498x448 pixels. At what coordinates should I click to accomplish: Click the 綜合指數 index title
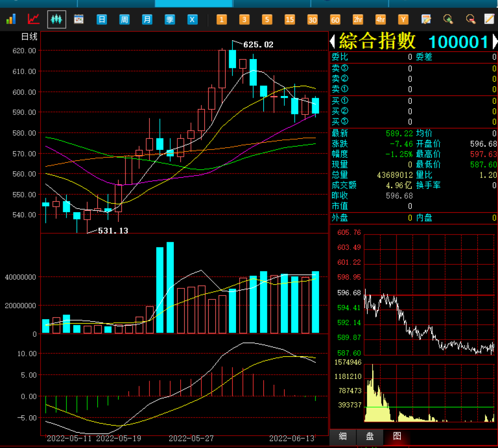click(x=377, y=41)
